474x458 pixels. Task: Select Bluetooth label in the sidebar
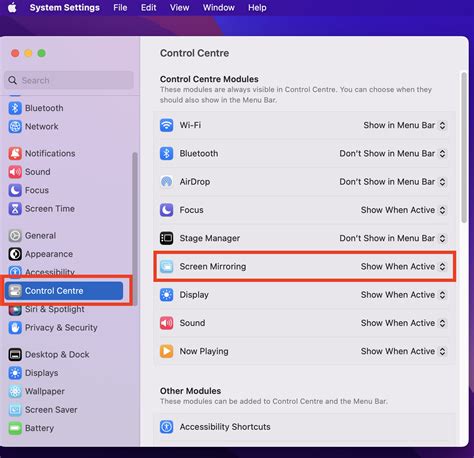44,108
